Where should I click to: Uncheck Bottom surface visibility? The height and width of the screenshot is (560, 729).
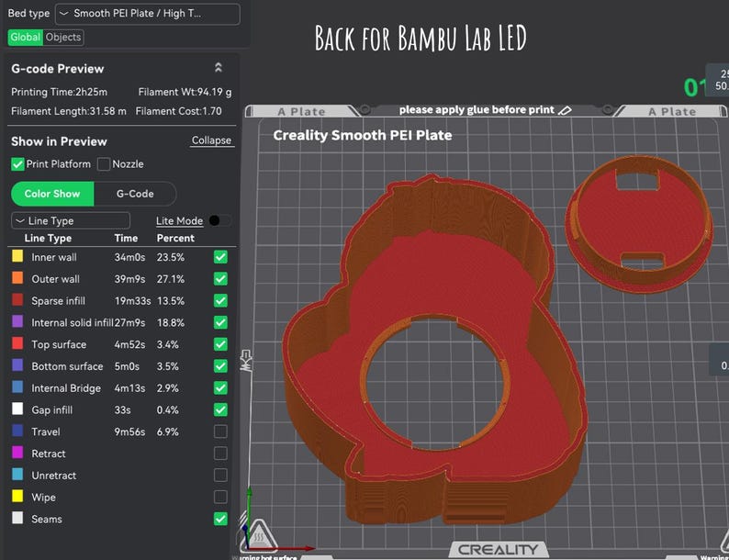click(x=220, y=366)
